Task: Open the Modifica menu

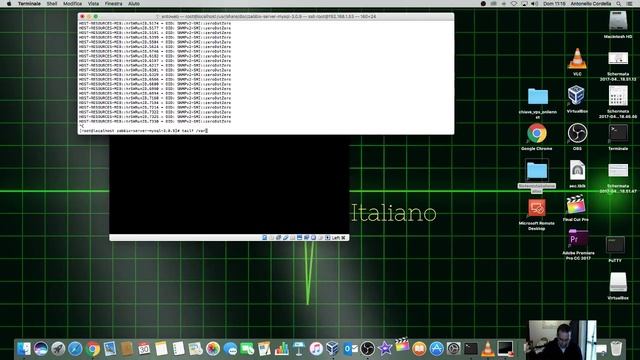Action: [x=72, y=4]
